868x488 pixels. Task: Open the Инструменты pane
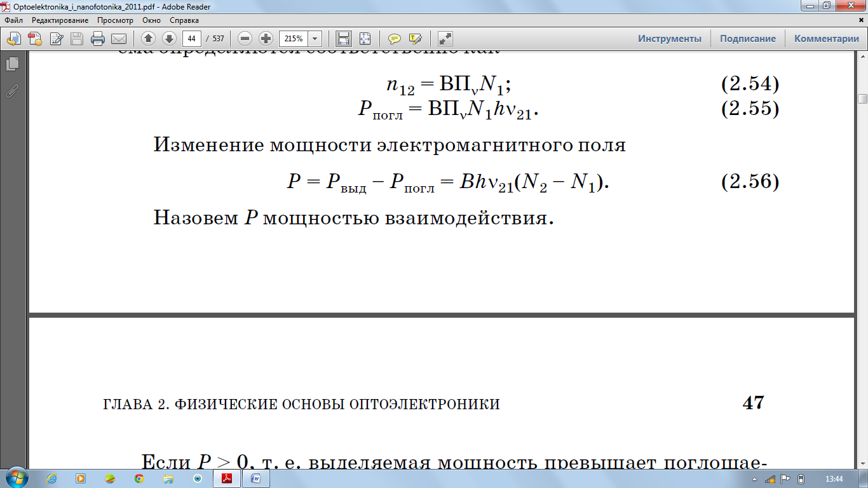[670, 39]
